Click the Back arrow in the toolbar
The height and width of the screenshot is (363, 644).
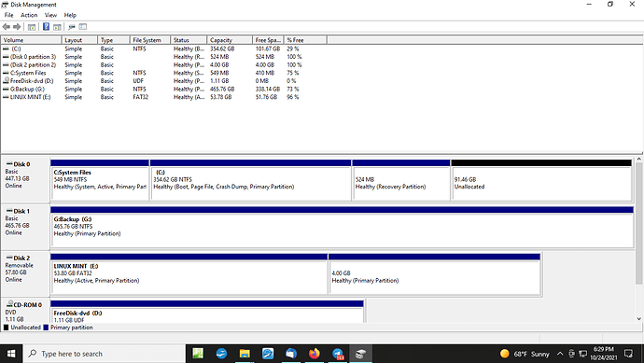click(x=7, y=27)
